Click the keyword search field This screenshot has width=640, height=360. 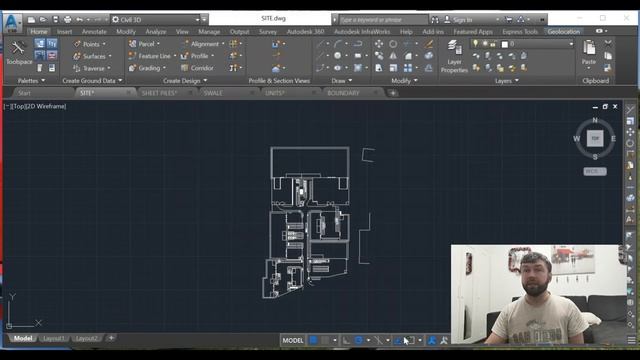[x=383, y=20]
